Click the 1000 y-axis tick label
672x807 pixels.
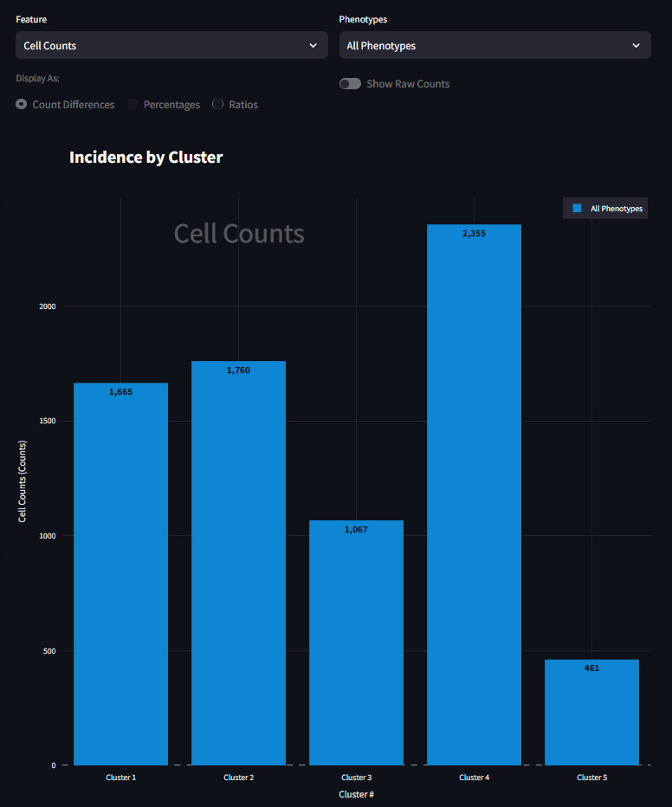(48, 536)
